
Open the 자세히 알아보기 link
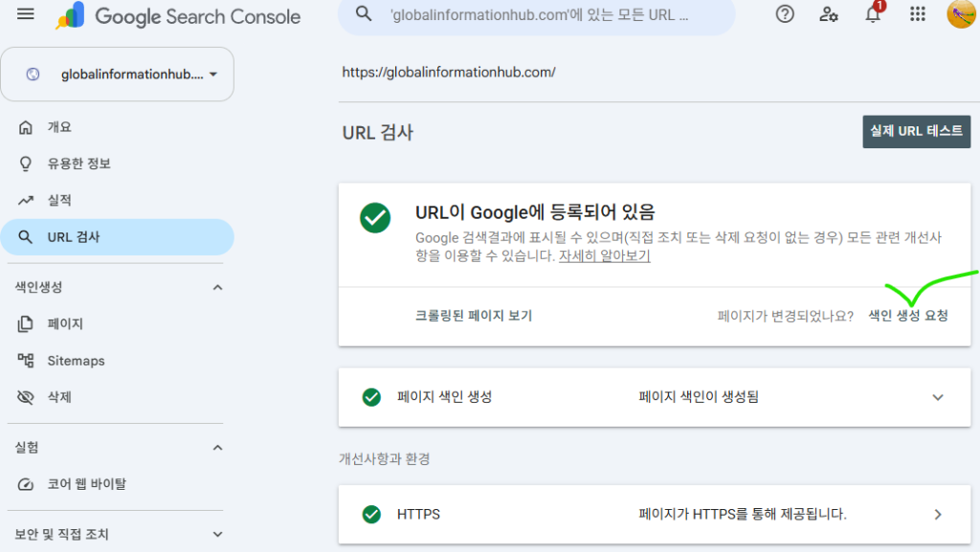[605, 256]
